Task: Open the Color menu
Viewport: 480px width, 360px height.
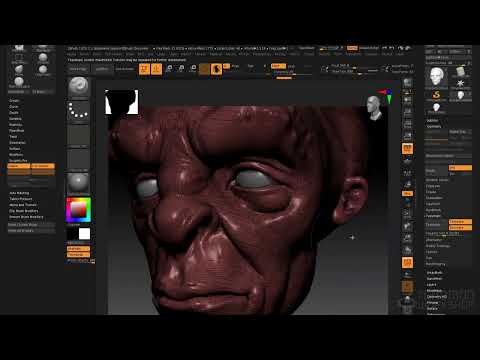Action: point(97,54)
